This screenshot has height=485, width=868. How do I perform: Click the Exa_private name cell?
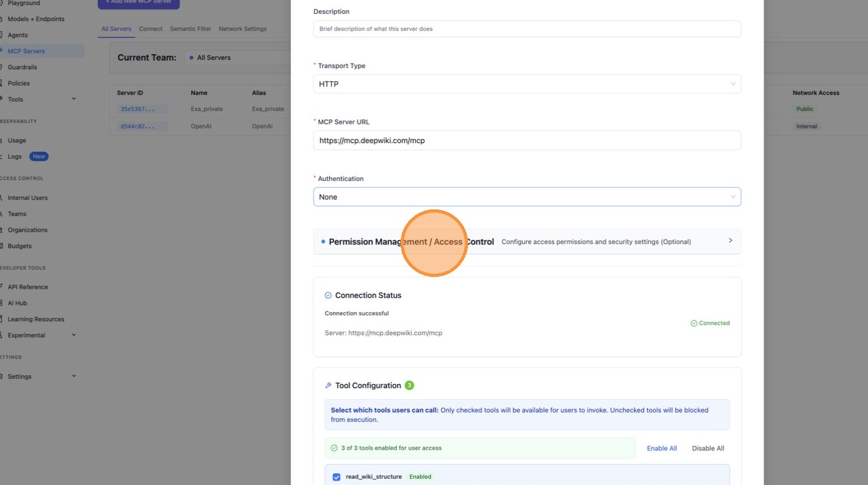pos(207,109)
